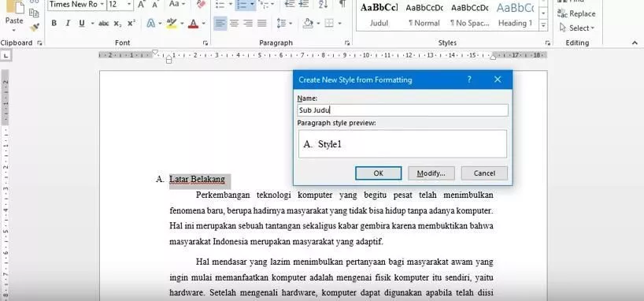Open the Paste options arrow
The height and width of the screenshot is (301, 644).
pyautogui.click(x=14, y=30)
